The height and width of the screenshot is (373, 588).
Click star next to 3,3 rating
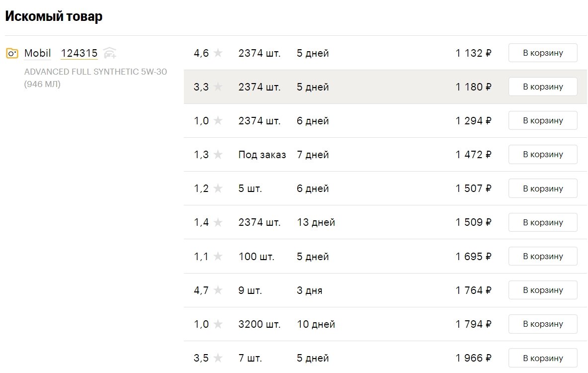click(218, 87)
